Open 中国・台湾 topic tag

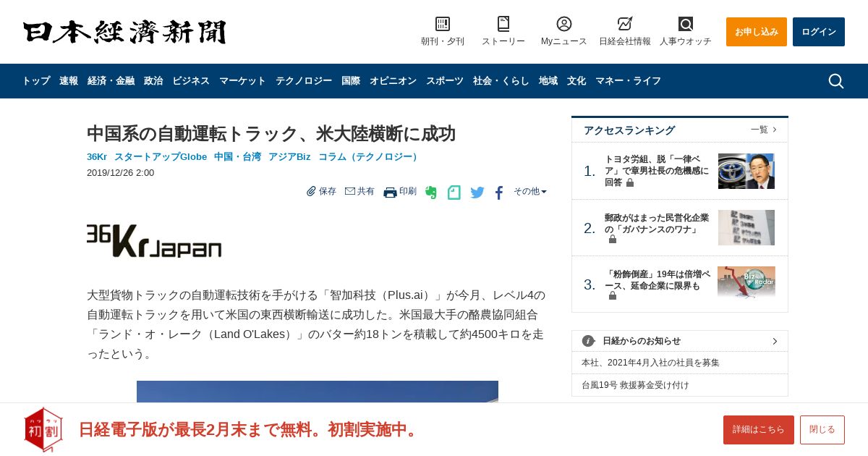[x=237, y=157]
